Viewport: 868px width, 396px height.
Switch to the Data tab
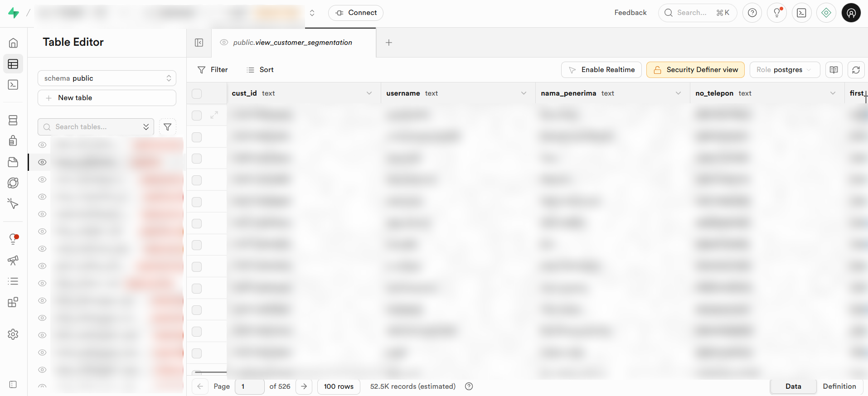click(x=793, y=386)
